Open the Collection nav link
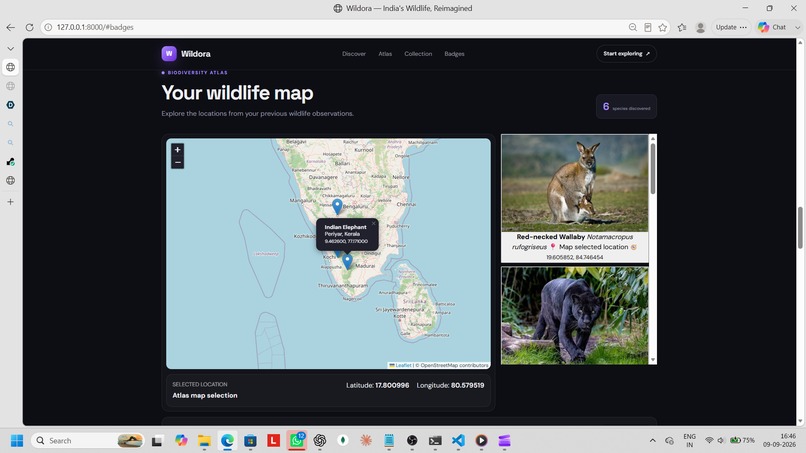Viewport: 806px width, 453px height. (418, 53)
